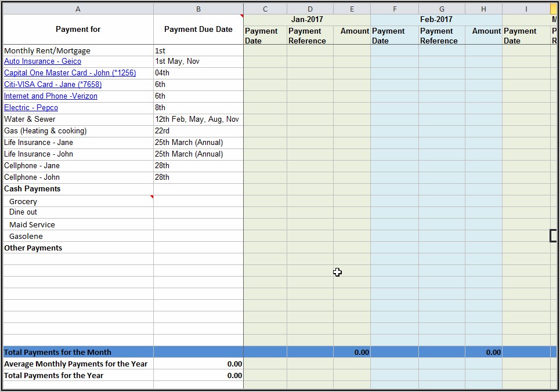The image size is (560, 392).
Task: Open the Citi-VISA Card - Jane link
Action: [x=53, y=85]
